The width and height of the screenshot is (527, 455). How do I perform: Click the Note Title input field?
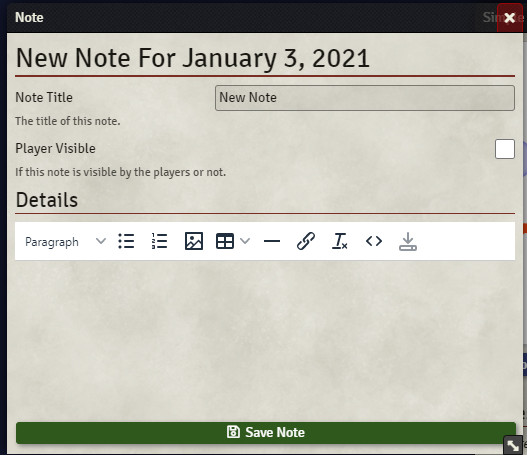pos(365,98)
